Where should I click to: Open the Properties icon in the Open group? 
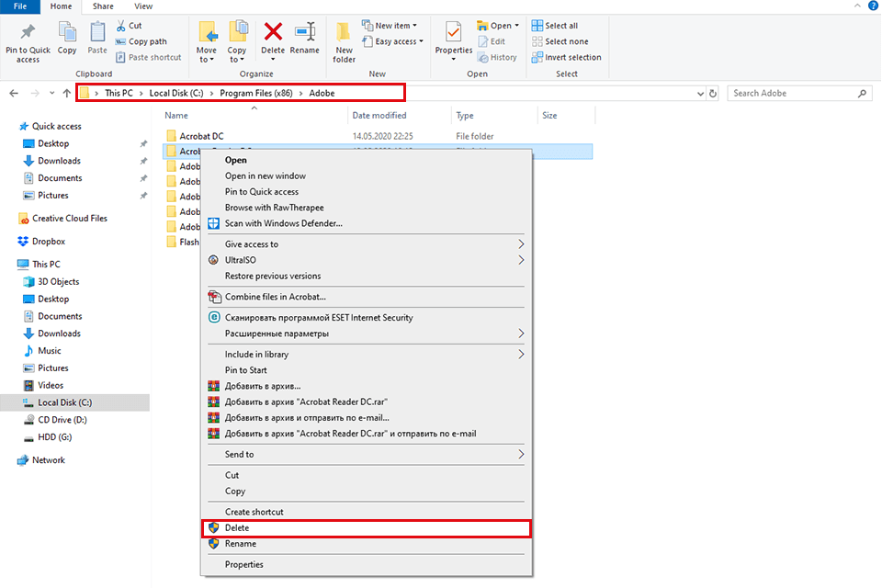click(452, 37)
